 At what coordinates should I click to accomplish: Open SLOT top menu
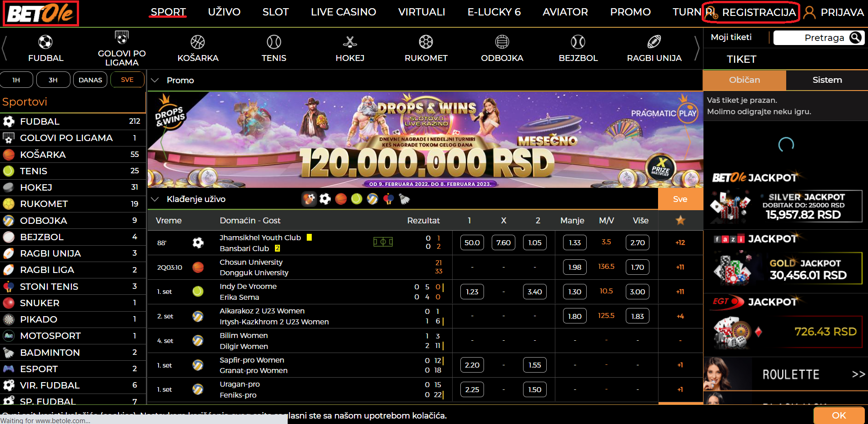[x=275, y=12]
